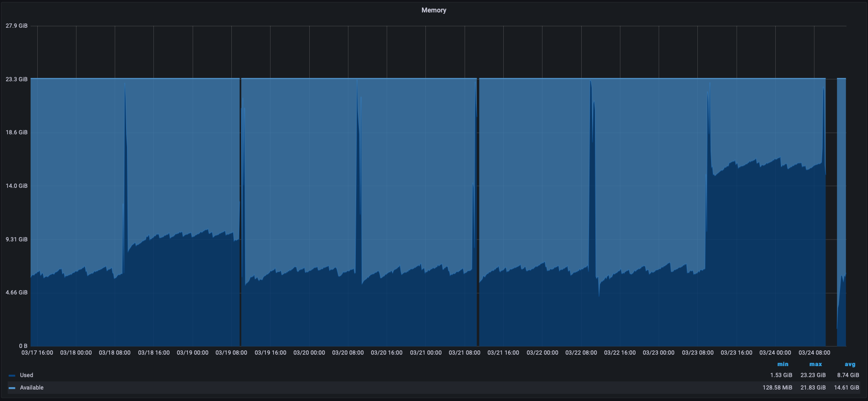Screen dimensions: 868x401
Task: Click the 03/19 00:00 time axis label
Action: pyautogui.click(x=193, y=353)
